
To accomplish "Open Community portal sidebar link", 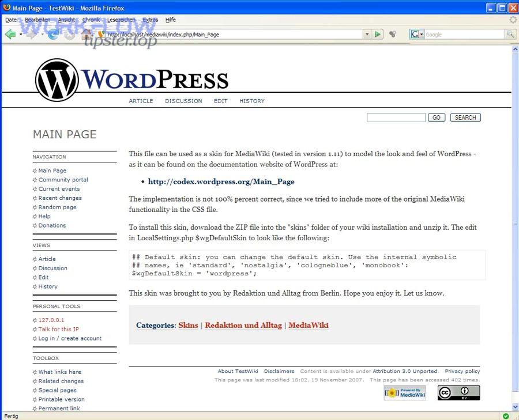I will pos(63,180).
